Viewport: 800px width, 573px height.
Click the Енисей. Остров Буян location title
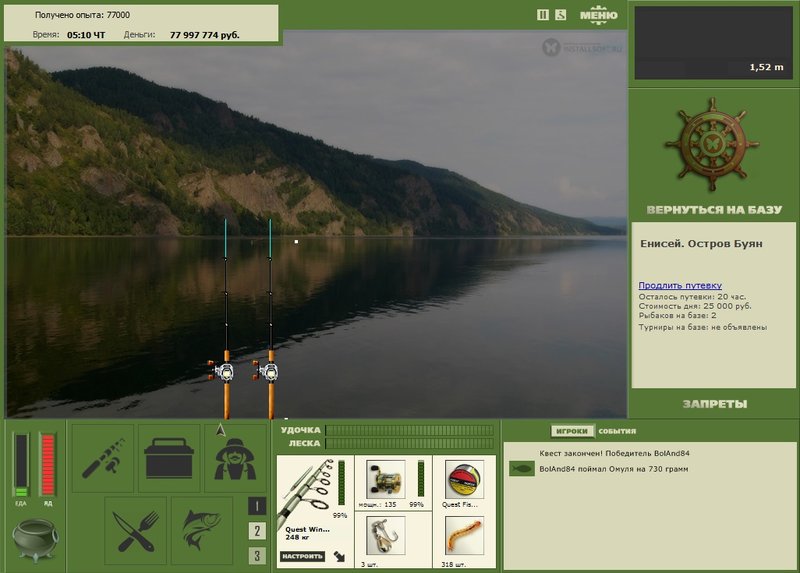coord(701,244)
